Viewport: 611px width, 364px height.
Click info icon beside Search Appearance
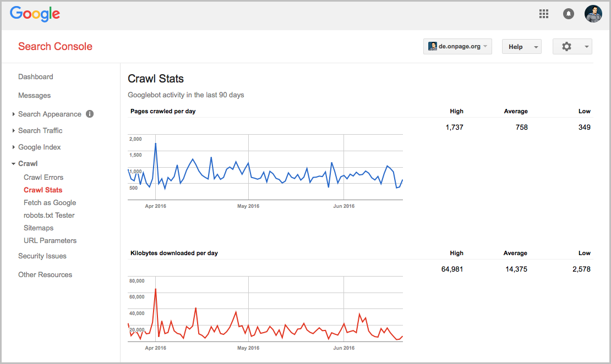(90, 114)
